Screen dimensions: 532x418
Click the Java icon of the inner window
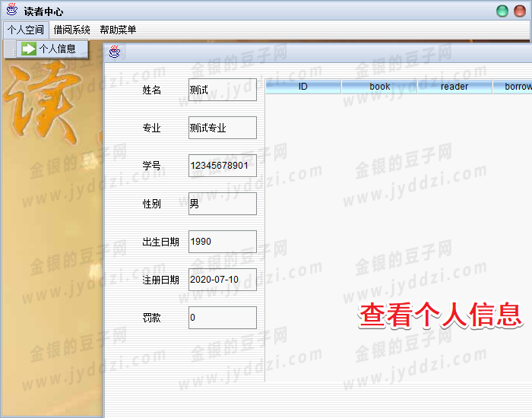115,52
